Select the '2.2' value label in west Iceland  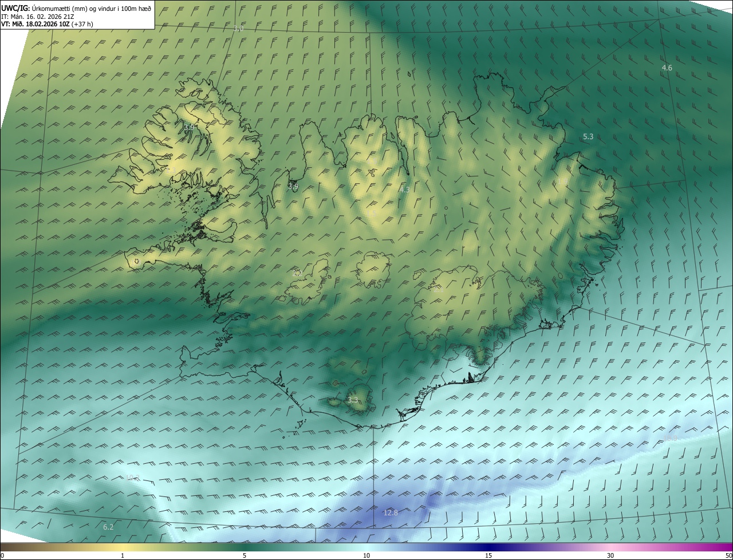pyautogui.click(x=297, y=274)
